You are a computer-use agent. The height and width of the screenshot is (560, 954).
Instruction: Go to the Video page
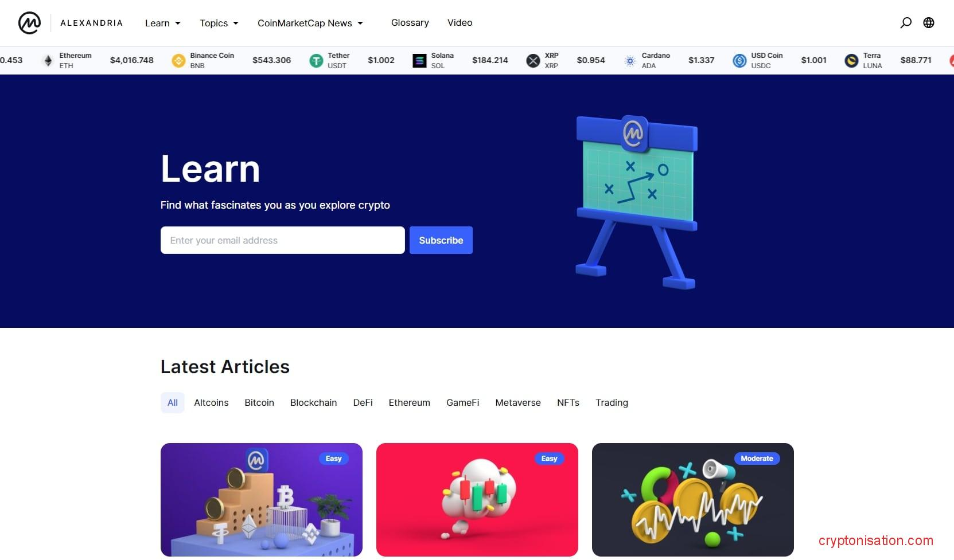pos(460,22)
